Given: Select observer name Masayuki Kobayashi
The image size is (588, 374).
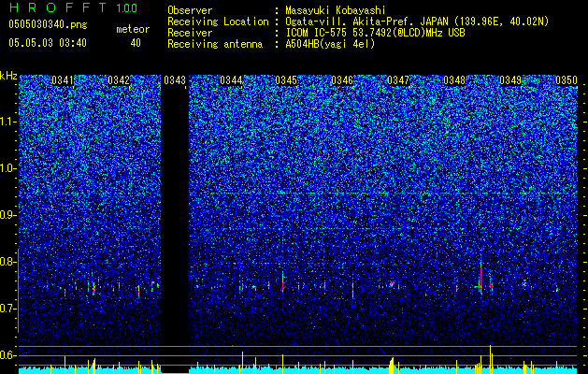Looking at the screenshot, I should click(x=335, y=10).
